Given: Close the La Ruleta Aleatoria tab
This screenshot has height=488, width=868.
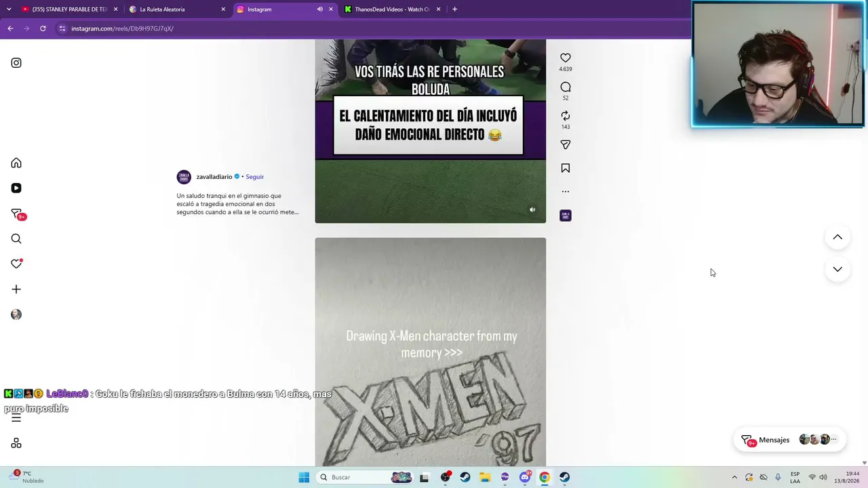Looking at the screenshot, I should click(x=223, y=9).
